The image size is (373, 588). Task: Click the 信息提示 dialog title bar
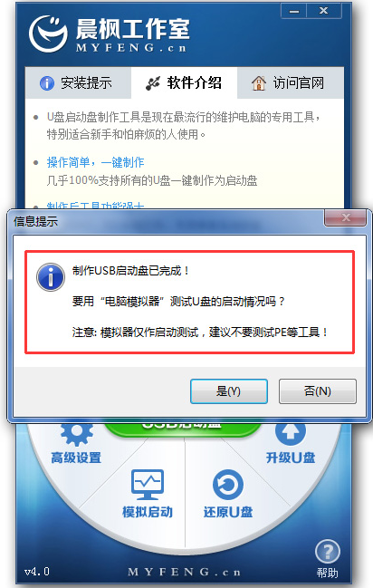[165, 221]
